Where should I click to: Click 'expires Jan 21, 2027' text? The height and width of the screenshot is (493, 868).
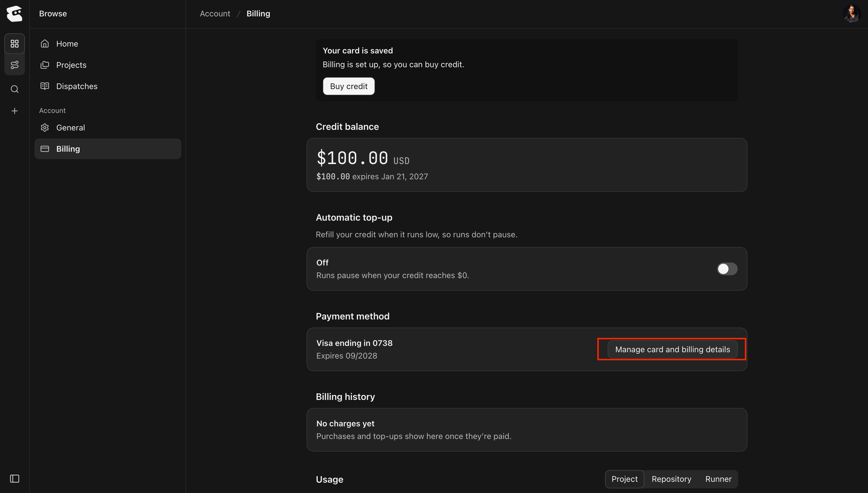tap(390, 176)
